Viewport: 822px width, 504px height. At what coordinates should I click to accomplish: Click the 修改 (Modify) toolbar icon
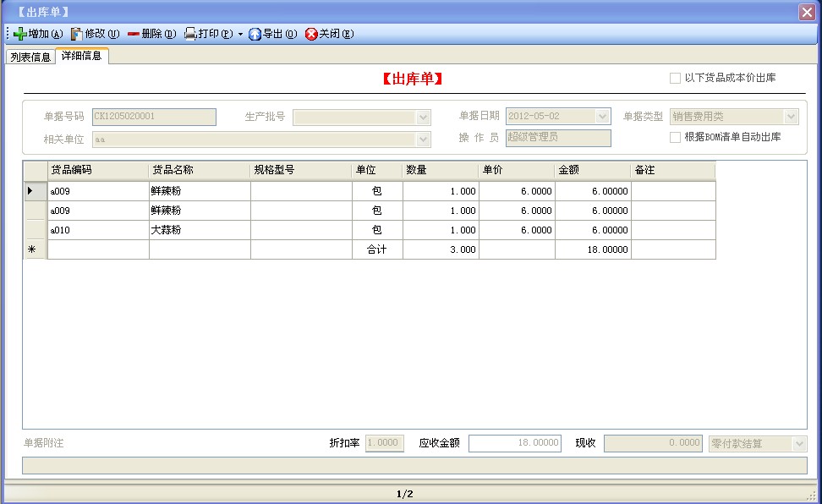pyautogui.click(x=77, y=35)
